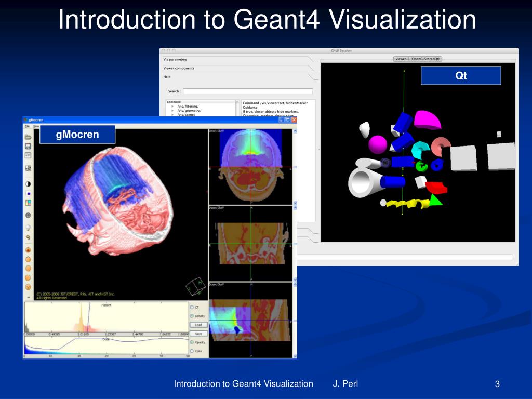The height and width of the screenshot is (399, 532).
Task: Click the 'Command /vis/viewer/set/hiddenMarker' help text
Action: [x=275, y=103]
